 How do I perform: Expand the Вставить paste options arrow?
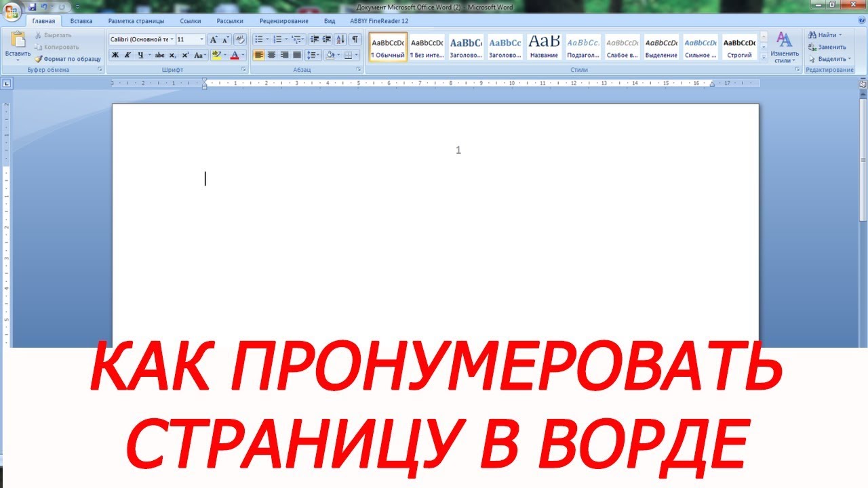point(18,60)
